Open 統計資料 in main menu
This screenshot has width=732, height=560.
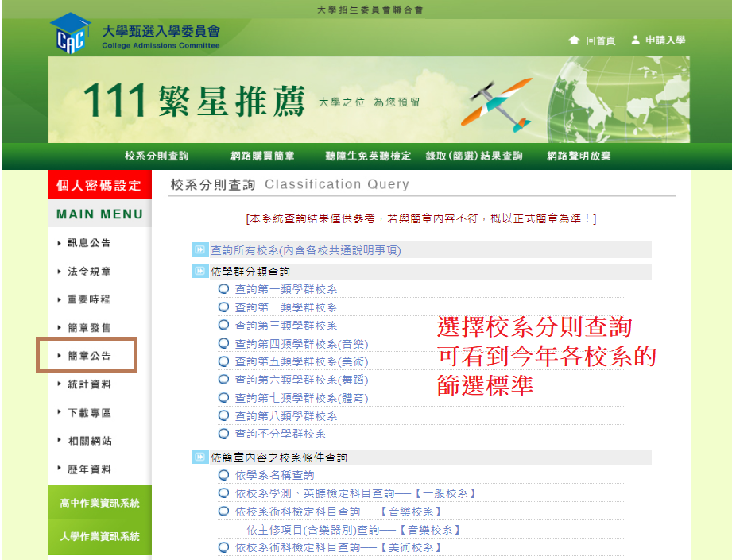coord(89,384)
